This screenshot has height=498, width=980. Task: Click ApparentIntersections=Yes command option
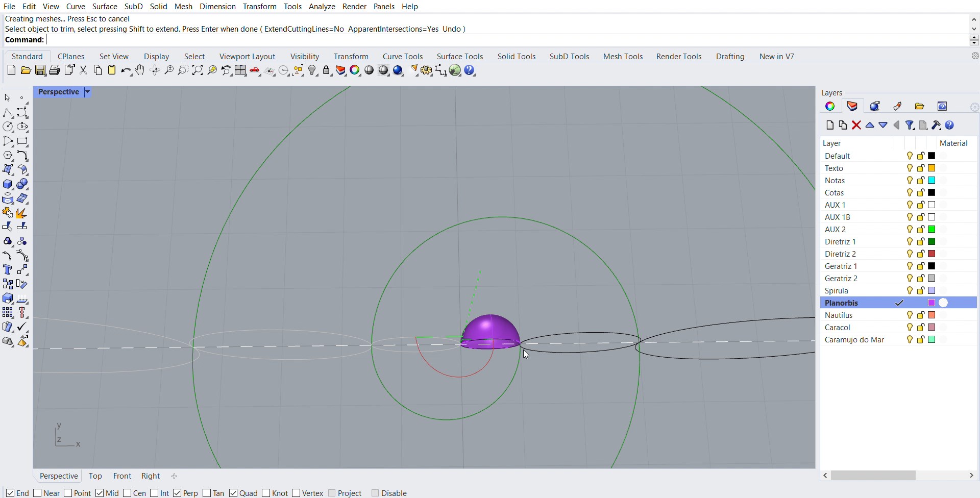(394, 29)
